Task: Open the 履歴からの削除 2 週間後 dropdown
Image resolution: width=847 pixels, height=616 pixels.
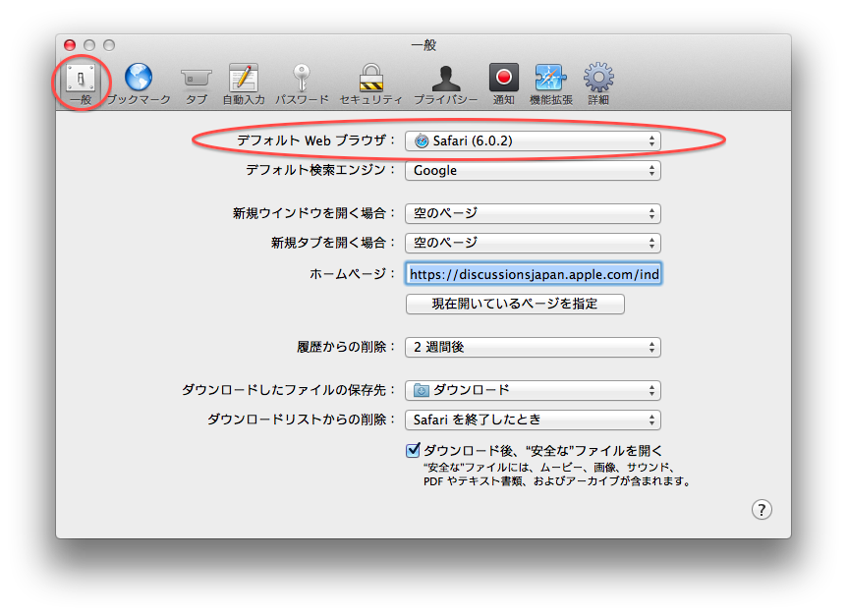Action: point(533,347)
